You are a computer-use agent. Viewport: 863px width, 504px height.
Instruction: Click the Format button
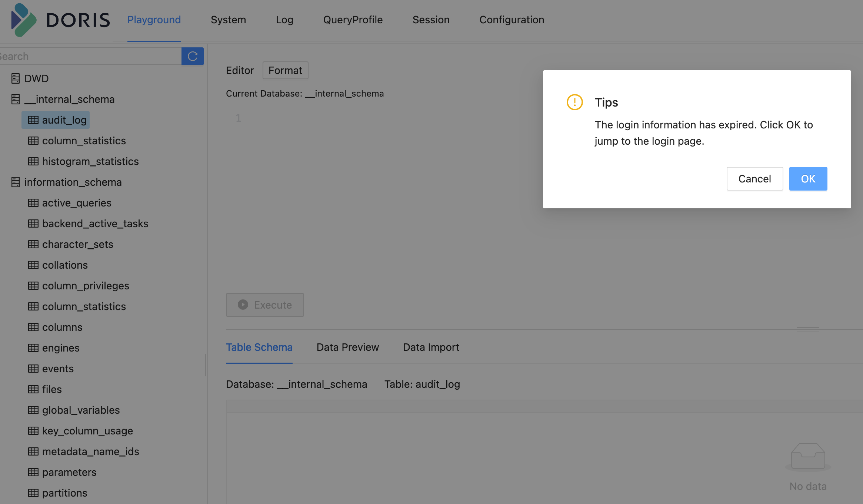286,70
